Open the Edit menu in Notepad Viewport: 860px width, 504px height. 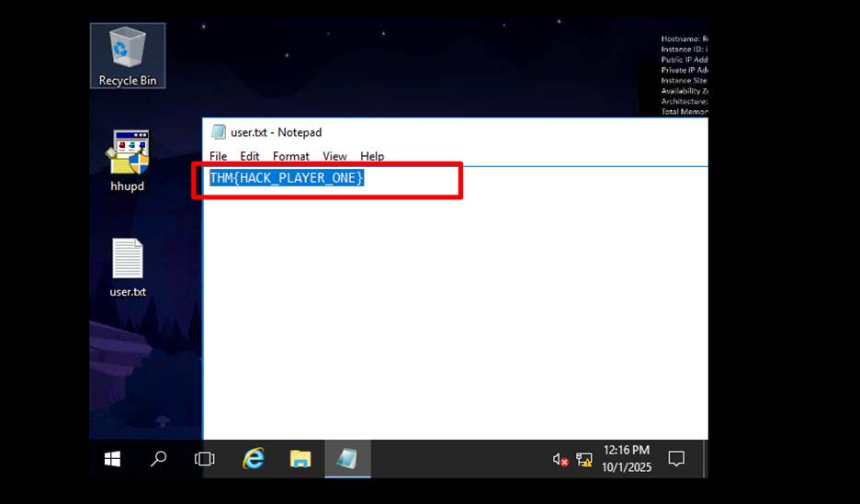tap(250, 156)
